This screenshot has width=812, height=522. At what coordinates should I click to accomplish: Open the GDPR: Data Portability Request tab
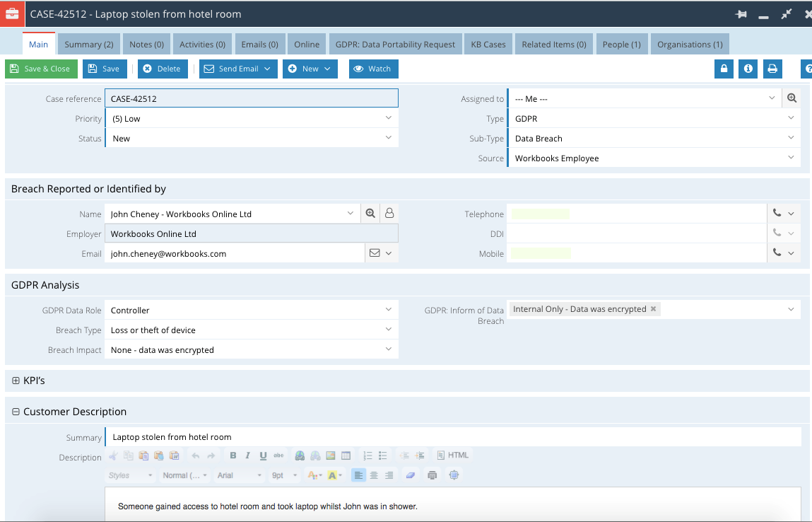point(395,44)
